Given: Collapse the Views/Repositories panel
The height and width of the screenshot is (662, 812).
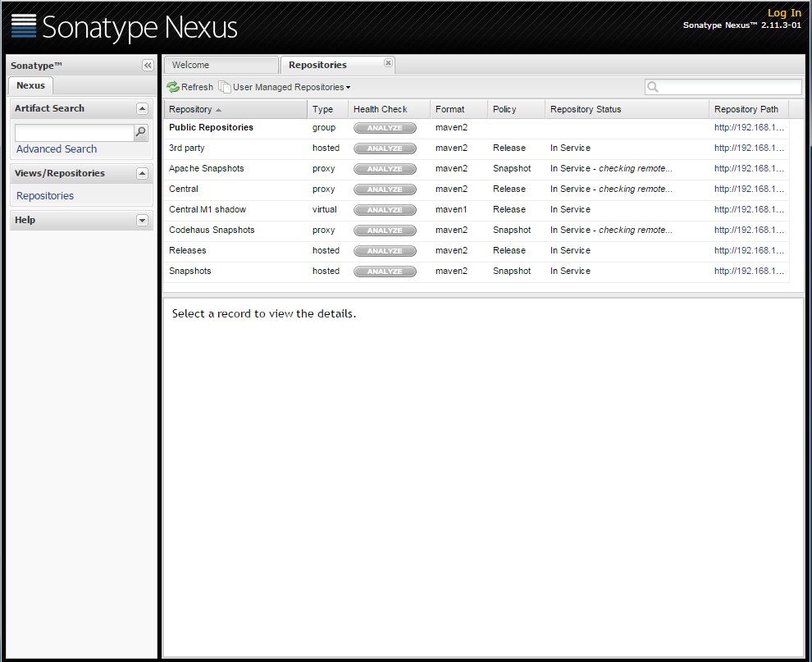Looking at the screenshot, I should (142, 173).
